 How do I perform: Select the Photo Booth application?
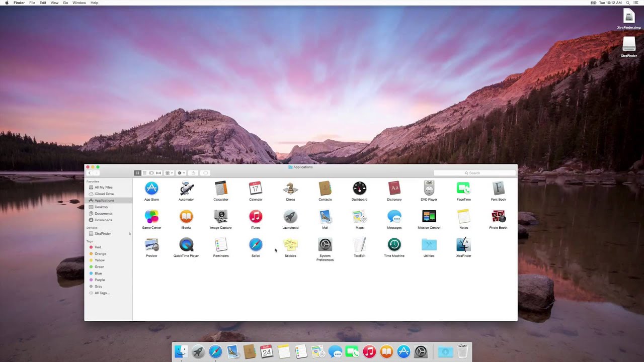(499, 217)
